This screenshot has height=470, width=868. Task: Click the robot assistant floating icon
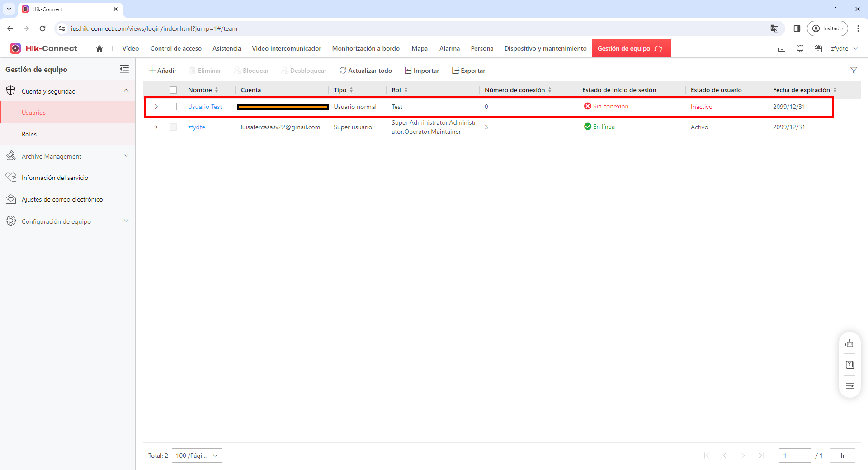850,344
